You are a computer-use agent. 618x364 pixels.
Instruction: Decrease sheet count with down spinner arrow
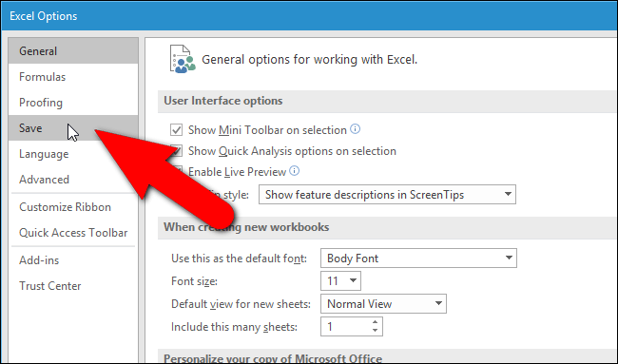click(375, 331)
